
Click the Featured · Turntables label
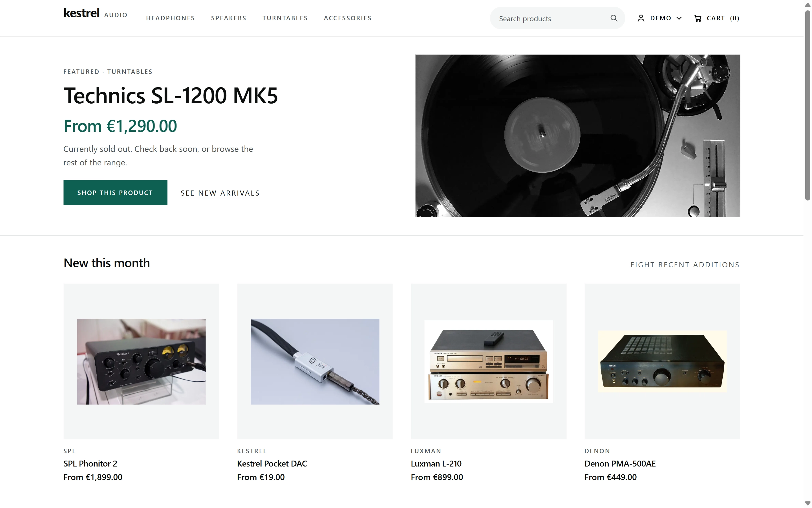tap(108, 72)
